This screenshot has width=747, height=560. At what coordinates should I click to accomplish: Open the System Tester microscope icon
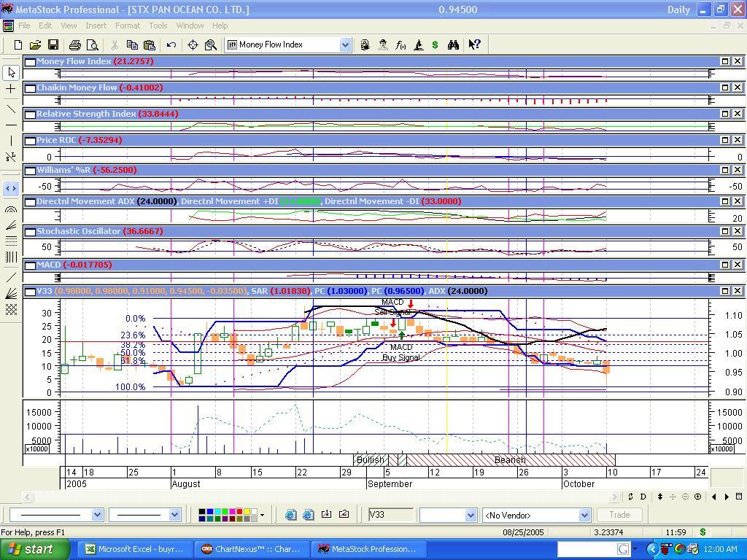click(418, 44)
